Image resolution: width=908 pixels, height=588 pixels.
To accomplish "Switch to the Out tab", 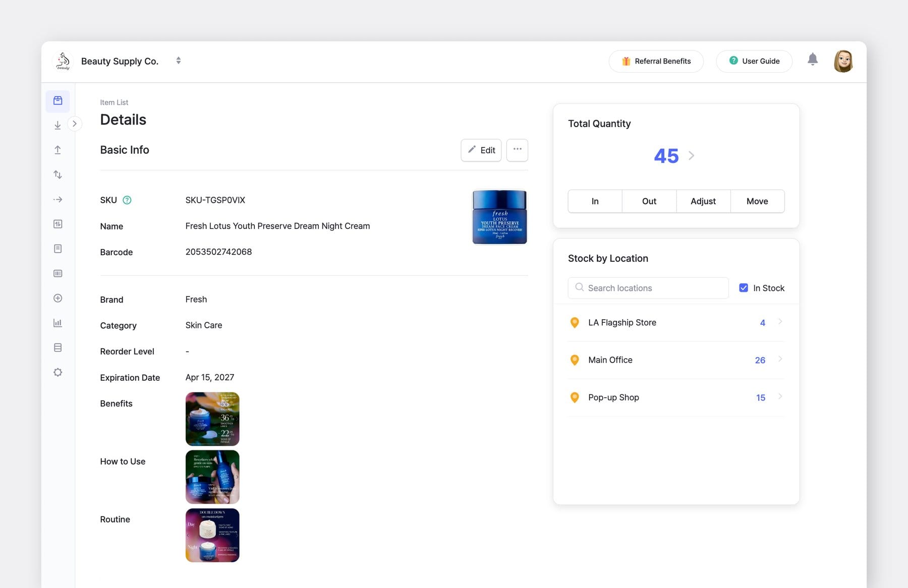I will click(x=649, y=201).
